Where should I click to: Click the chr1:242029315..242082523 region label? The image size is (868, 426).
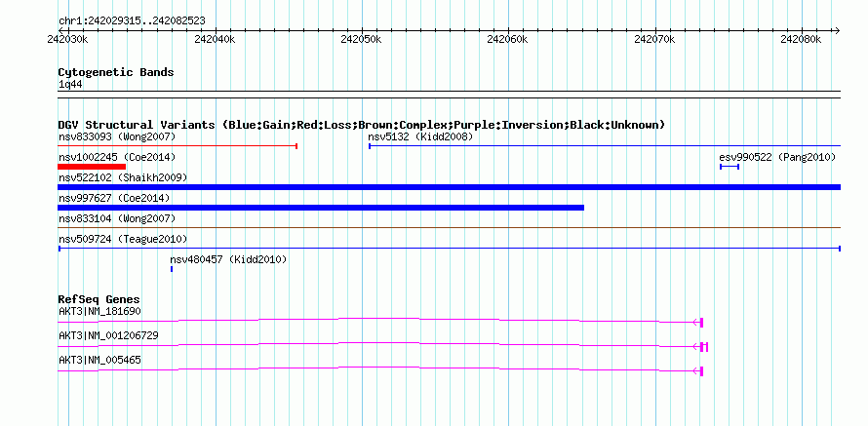132,21
